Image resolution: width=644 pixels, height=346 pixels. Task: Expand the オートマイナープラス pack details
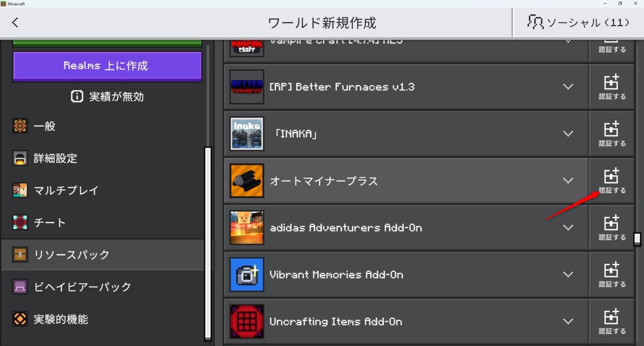coord(568,181)
